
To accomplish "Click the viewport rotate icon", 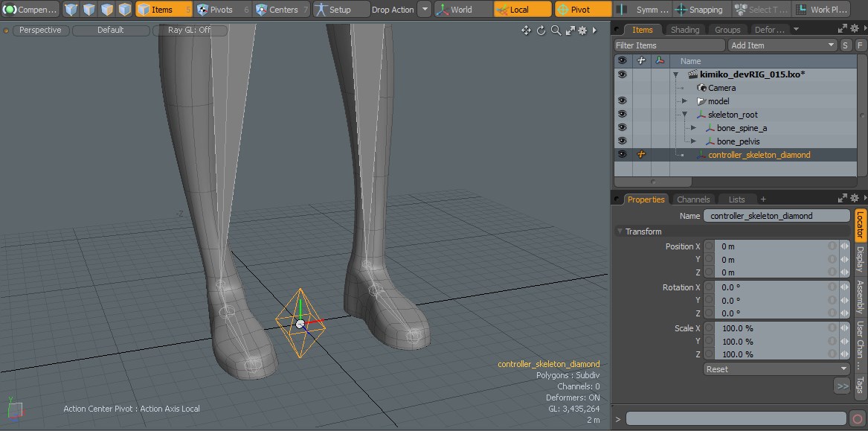I will click(541, 31).
